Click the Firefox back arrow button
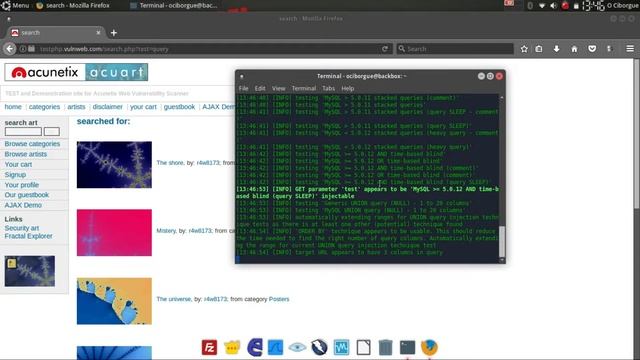640x360 pixels. point(9,49)
